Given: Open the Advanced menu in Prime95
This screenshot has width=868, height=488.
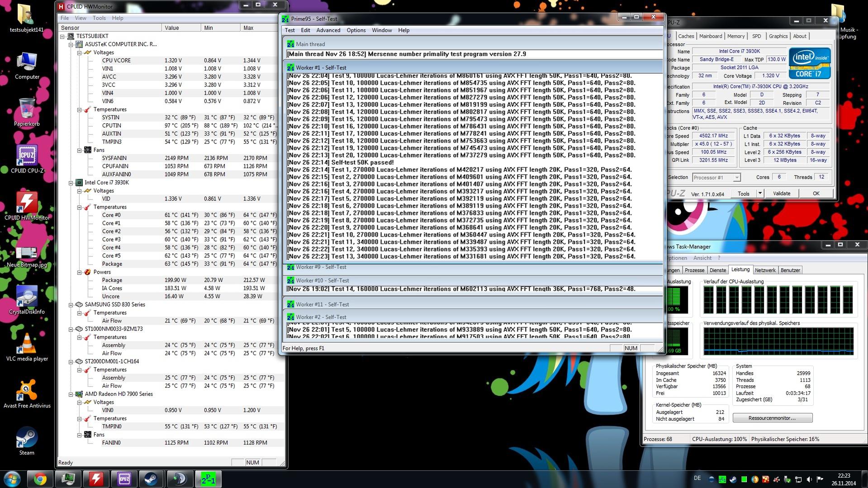Looking at the screenshot, I should [x=328, y=30].
